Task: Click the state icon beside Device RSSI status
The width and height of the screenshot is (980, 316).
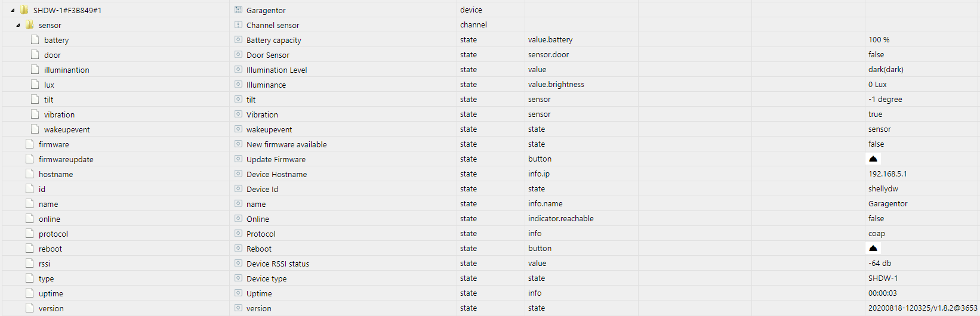Action: point(238,263)
